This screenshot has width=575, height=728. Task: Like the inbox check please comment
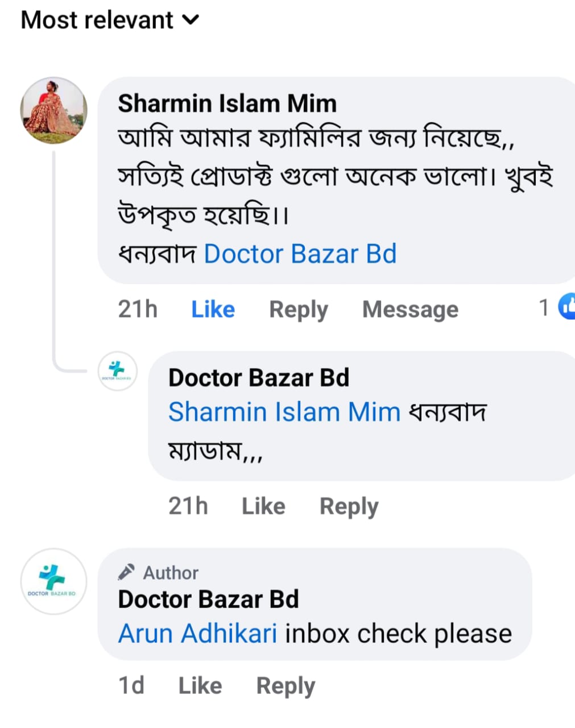(200, 686)
